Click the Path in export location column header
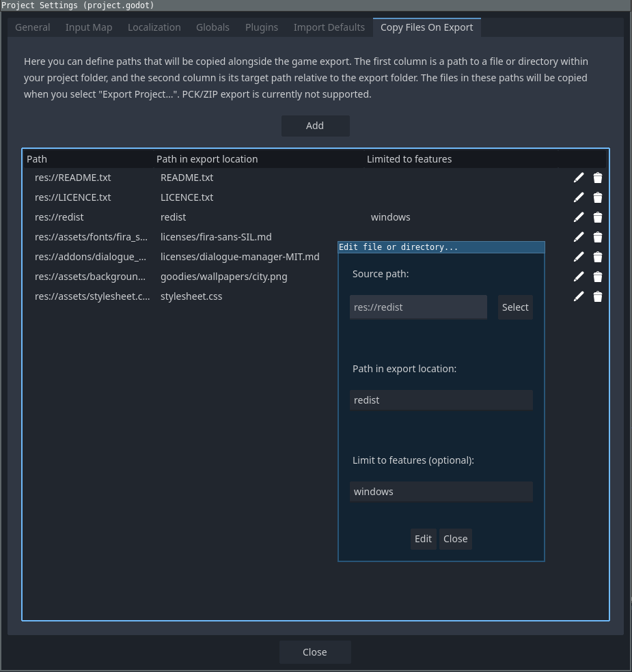Viewport: 632px width, 672px height. coord(258,159)
